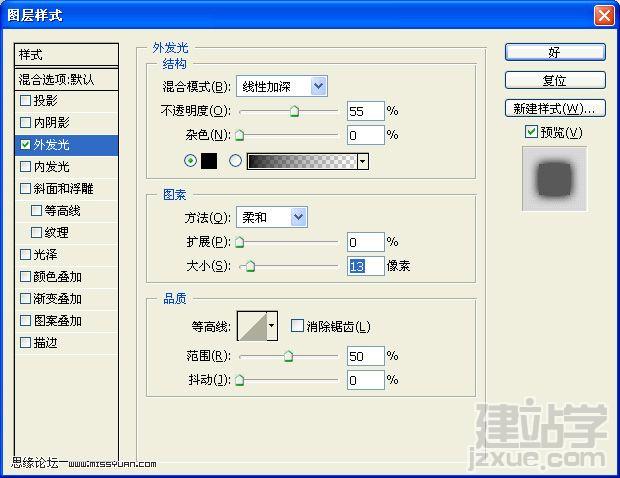The width and height of the screenshot is (620, 478).
Task: Enable the 描边 stroke checkbox
Action: [25, 342]
